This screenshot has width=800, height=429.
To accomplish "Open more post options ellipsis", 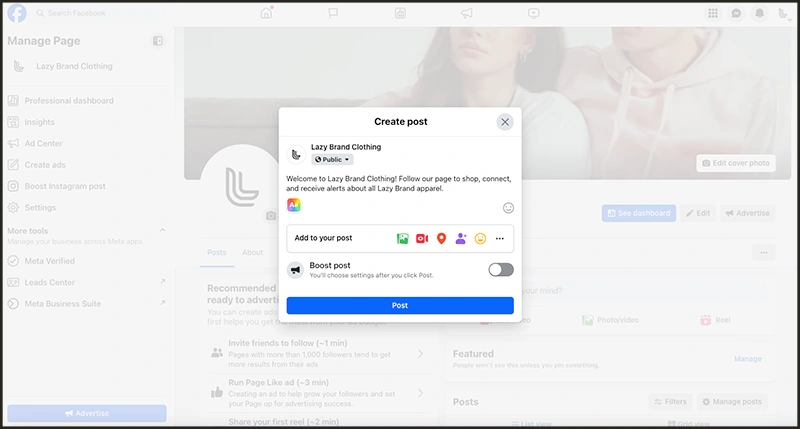I will point(500,239).
